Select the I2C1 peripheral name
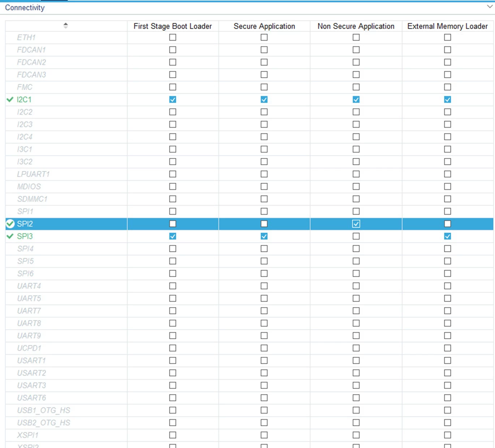Viewport: 495px width, 448px height. click(24, 99)
